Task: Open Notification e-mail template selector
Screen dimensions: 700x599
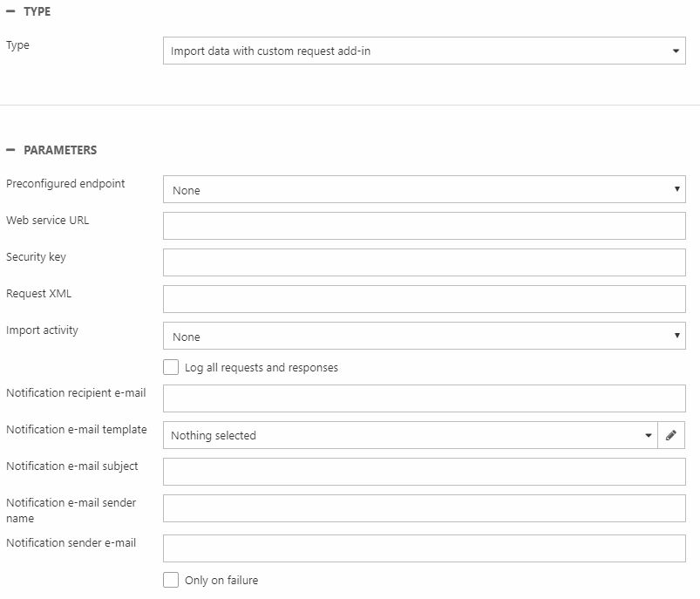Action: (411, 435)
